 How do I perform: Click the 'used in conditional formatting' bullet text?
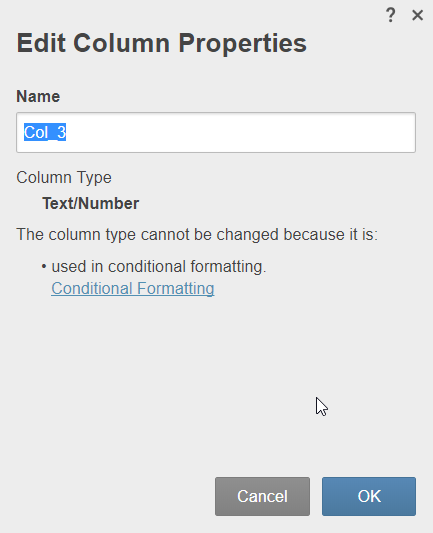coord(159,266)
